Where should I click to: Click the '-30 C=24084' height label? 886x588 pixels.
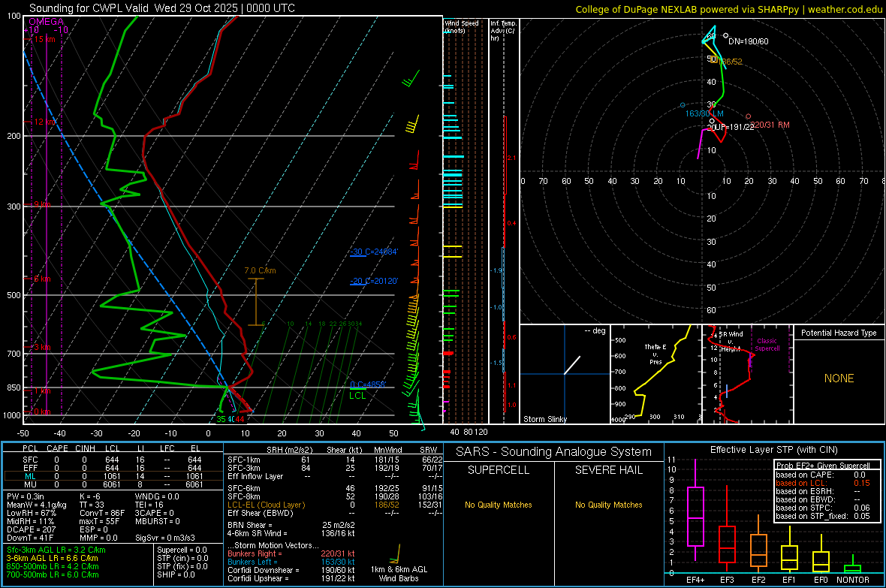coord(374,252)
